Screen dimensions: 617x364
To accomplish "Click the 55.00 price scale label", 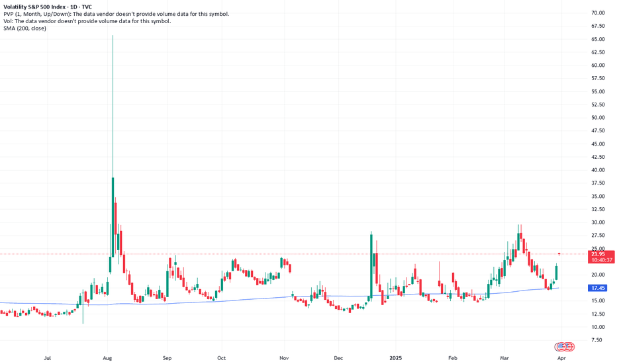I will 598,92.
